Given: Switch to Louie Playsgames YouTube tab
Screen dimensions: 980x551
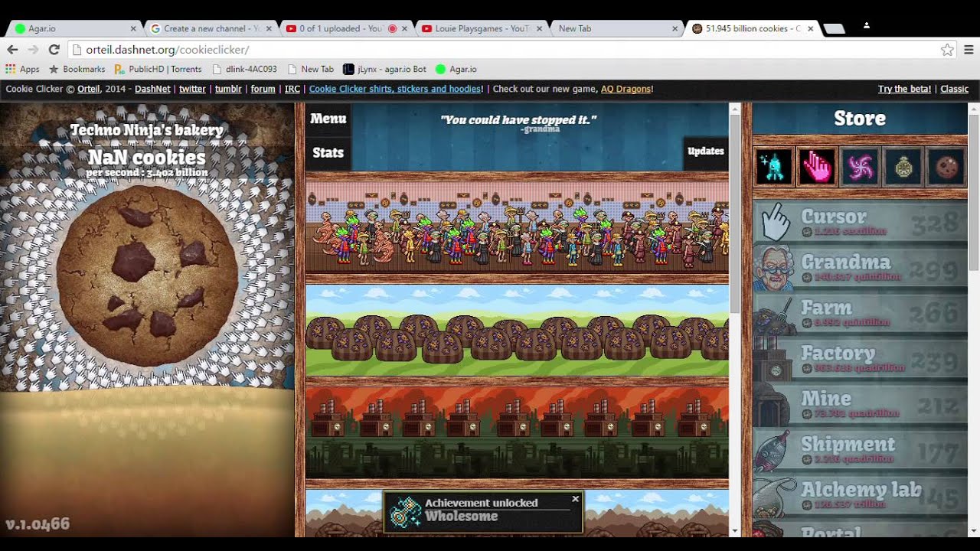Looking at the screenshot, I should (482, 28).
